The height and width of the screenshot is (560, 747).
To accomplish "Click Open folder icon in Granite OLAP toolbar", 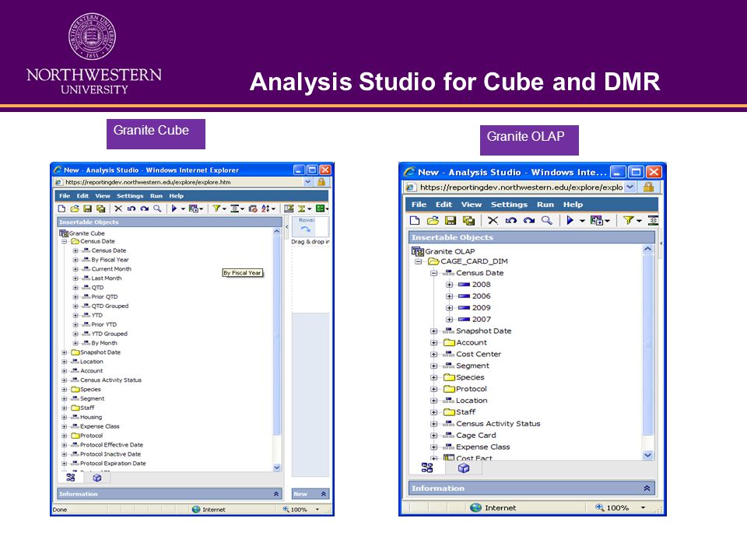I will (433, 220).
